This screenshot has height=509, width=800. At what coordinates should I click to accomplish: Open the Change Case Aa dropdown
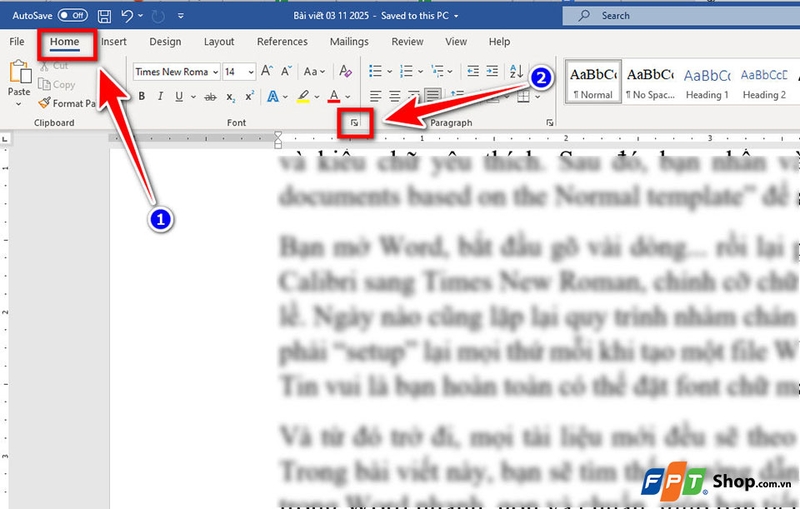[314, 71]
